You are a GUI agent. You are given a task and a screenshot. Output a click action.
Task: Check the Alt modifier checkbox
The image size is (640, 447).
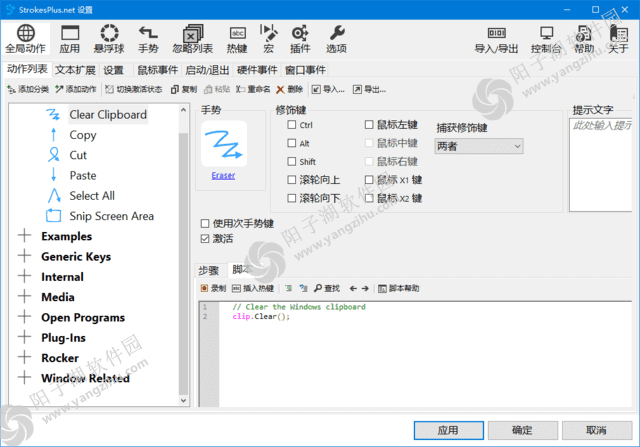pyautogui.click(x=291, y=143)
